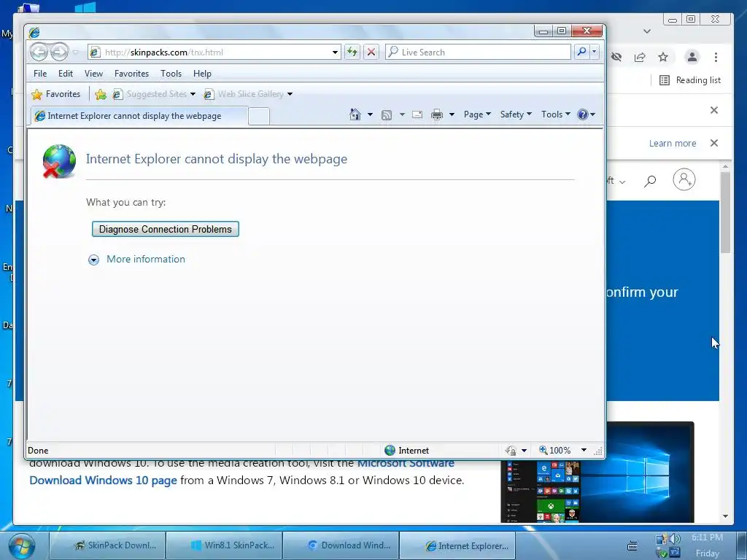747x560 pixels.
Task: Switch to SkinPack Downl... taskbar window
Action: 108,545
